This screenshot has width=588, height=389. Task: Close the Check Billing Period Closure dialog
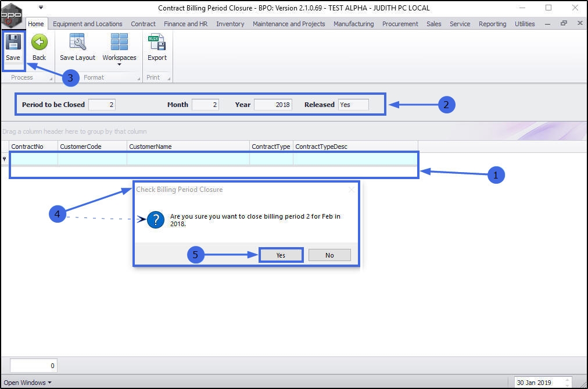pyautogui.click(x=352, y=190)
